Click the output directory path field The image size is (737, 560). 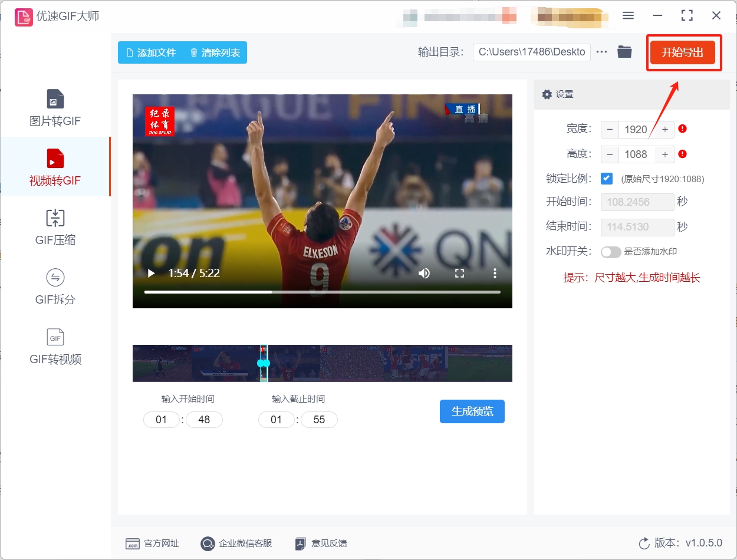(x=532, y=52)
